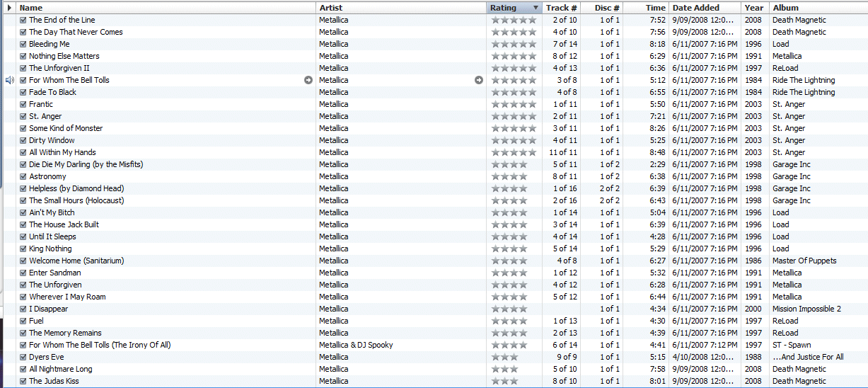Sort by Date Added column header

[705, 8]
